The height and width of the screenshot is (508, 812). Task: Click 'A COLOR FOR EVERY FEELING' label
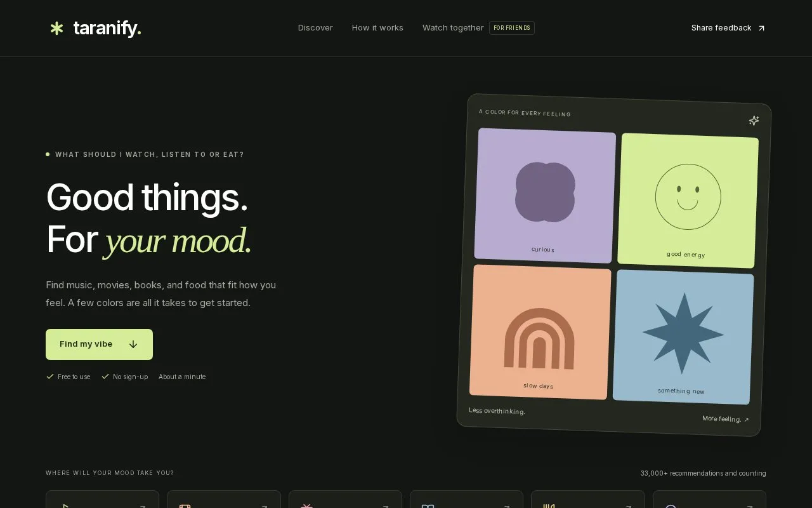click(x=525, y=112)
